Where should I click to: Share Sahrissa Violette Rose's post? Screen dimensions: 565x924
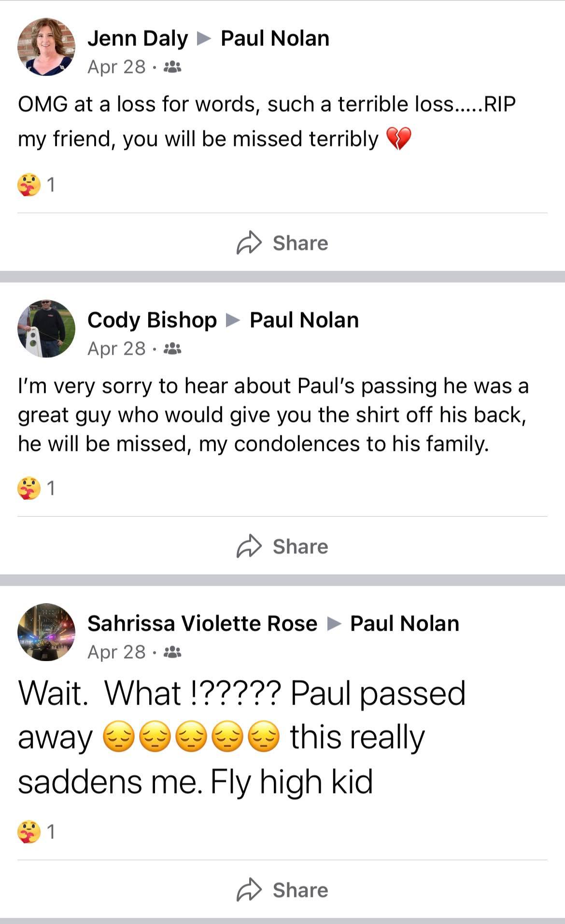(282, 890)
